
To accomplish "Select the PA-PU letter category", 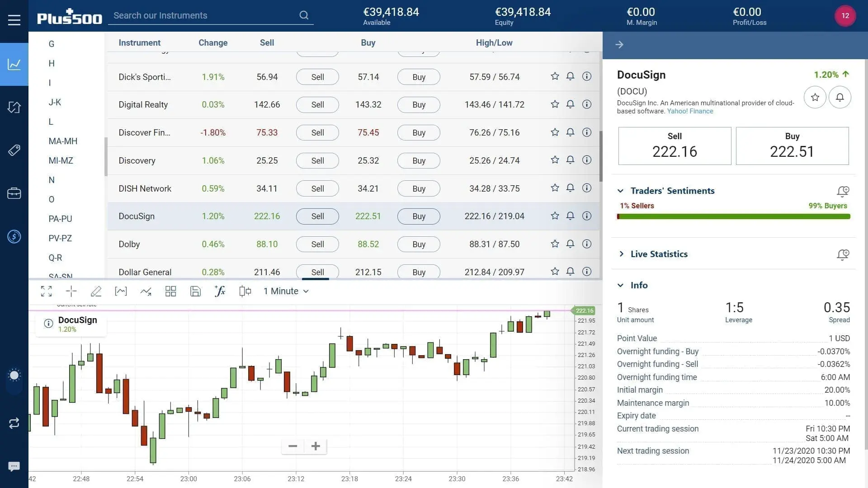I will [60, 219].
